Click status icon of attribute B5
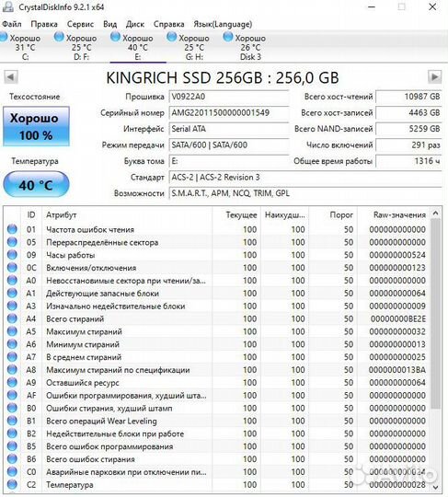This screenshot has width=448, height=497. tap(12, 446)
